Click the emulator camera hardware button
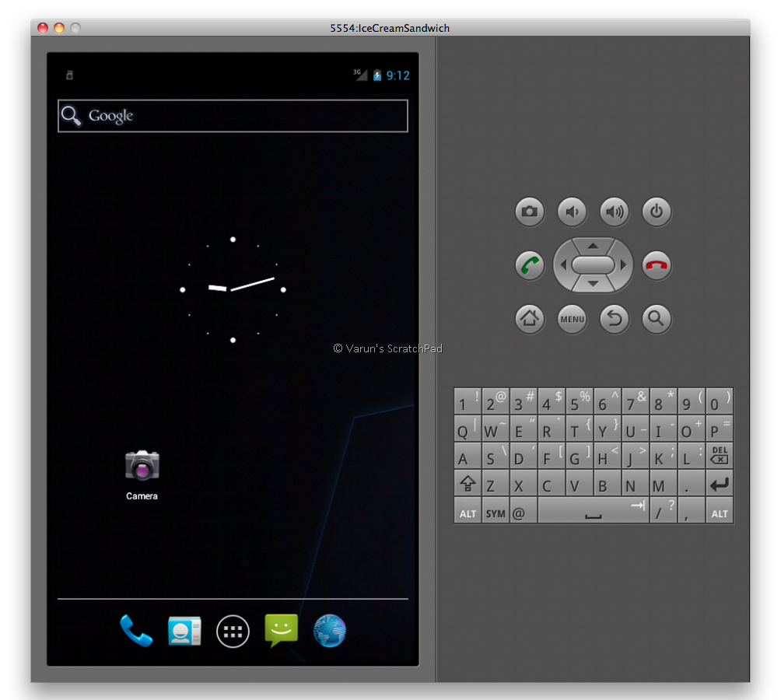The height and width of the screenshot is (700, 781). click(530, 212)
